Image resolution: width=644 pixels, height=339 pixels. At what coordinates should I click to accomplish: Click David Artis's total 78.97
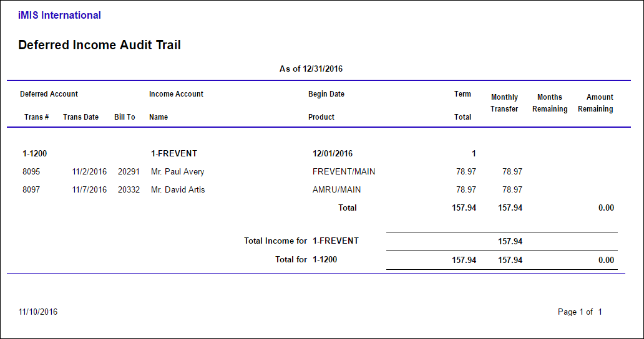pos(466,190)
